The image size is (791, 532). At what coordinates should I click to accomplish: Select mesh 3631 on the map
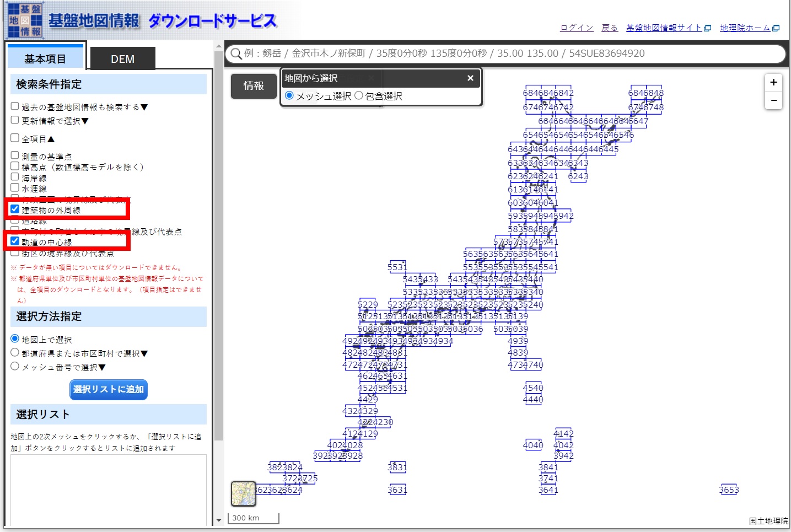coord(397,490)
